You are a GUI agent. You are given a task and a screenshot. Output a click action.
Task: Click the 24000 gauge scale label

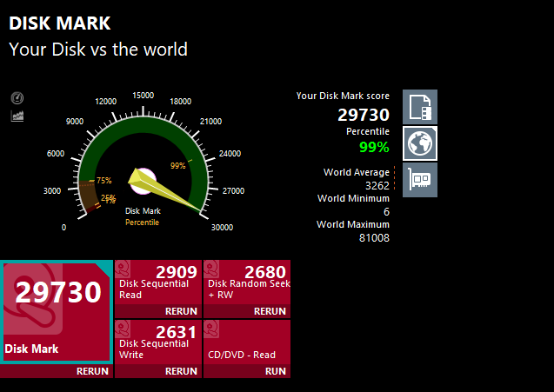point(230,154)
